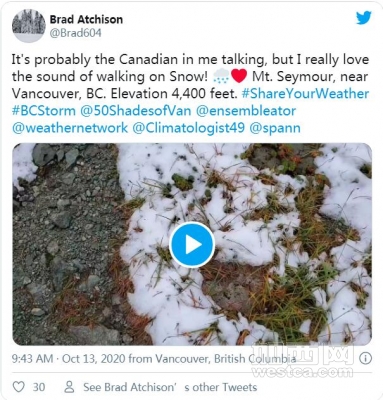Image resolution: width=383 pixels, height=400 pixels.
Task: Visit the @50ShadesofVan mention
Action: [136, 111]
